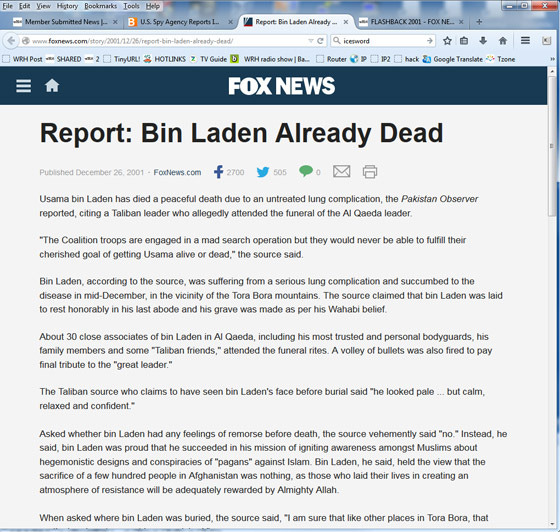Share article on Twitter
Image resolution: width=560 pixels, height=532 pixels.
[x=263, y=172]
